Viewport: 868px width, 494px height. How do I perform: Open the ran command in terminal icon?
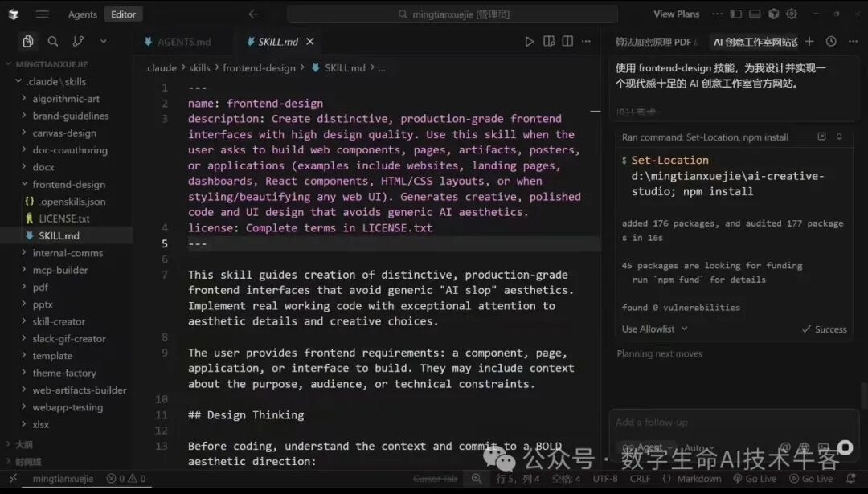click(x=822, y=136)
